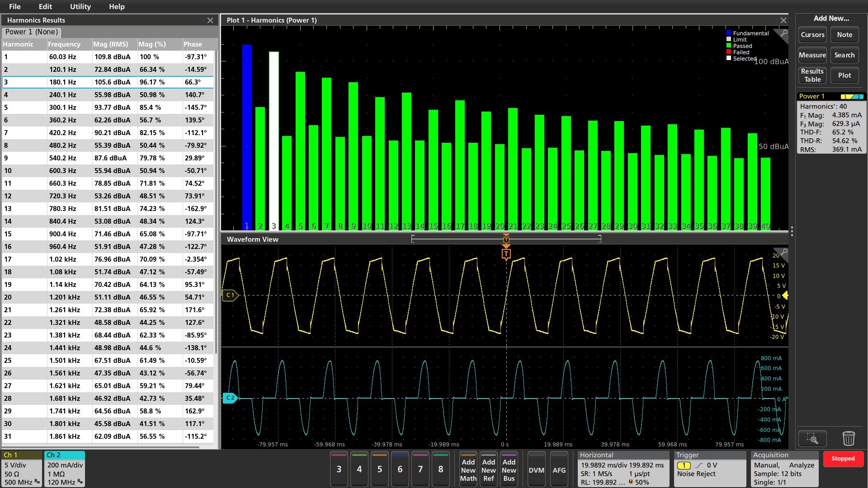Click the trash delete icon

tap(849, 438)
